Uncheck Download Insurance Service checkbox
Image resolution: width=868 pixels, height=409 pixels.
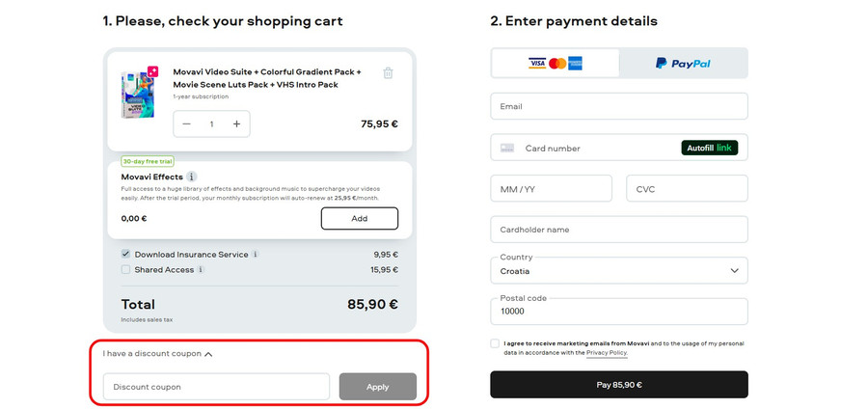126,255
